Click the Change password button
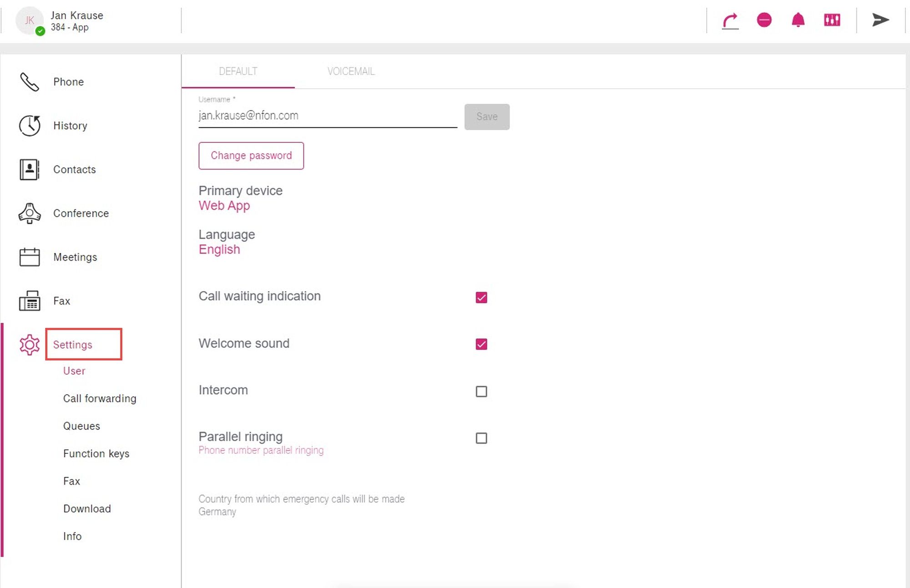Screen dimensions: 910x588 251,156
